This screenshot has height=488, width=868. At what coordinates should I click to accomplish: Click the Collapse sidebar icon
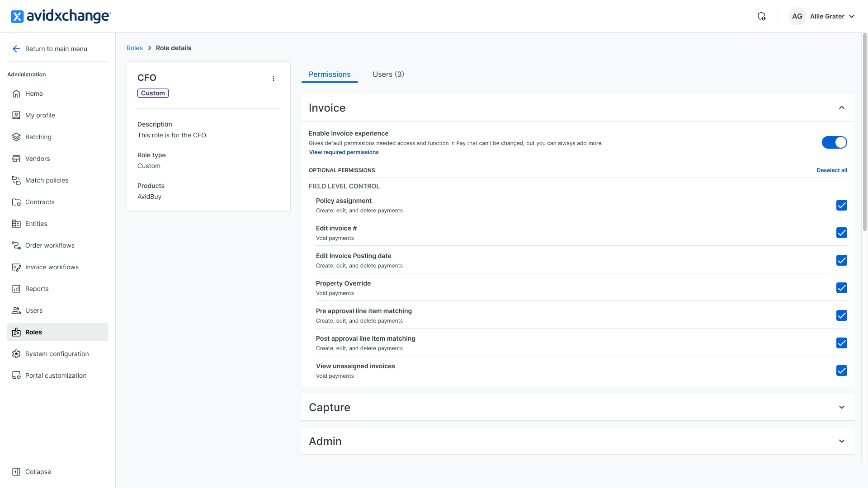(16, 472)
